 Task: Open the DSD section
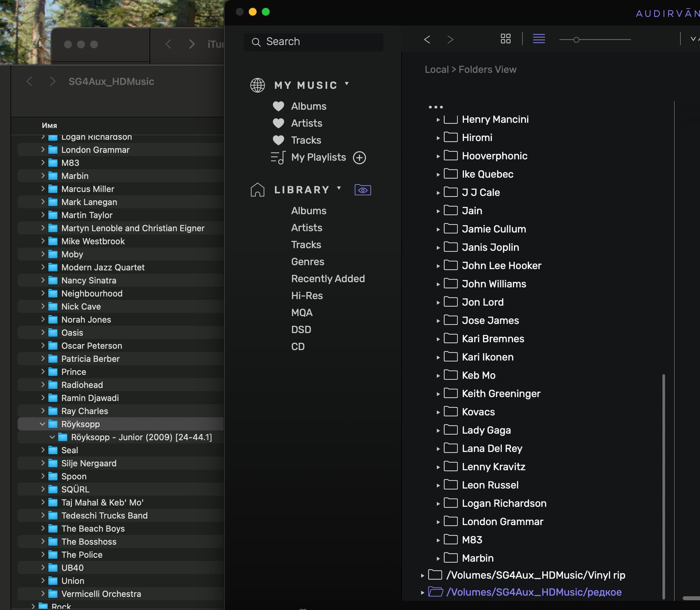[301, 330]
